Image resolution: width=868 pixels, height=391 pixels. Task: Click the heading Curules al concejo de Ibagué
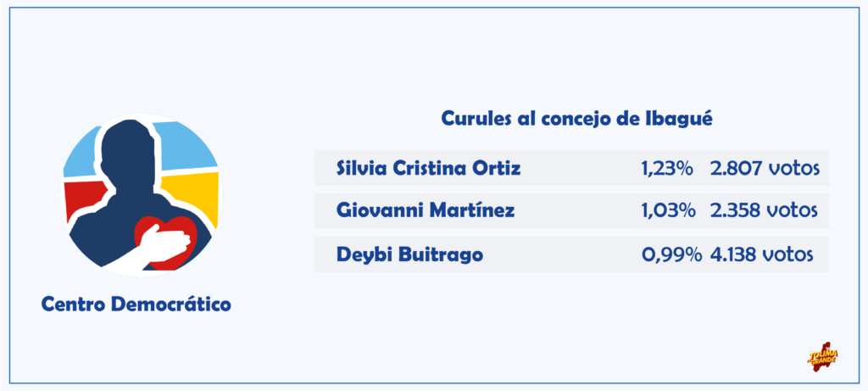pos(576,120)
